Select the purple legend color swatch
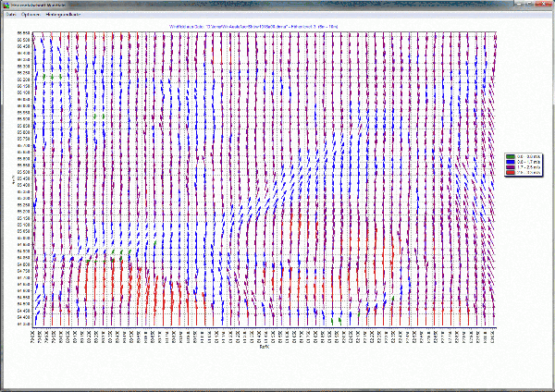Screen dimensions: 555x392 pyautogui.click(x=509, y=166)
